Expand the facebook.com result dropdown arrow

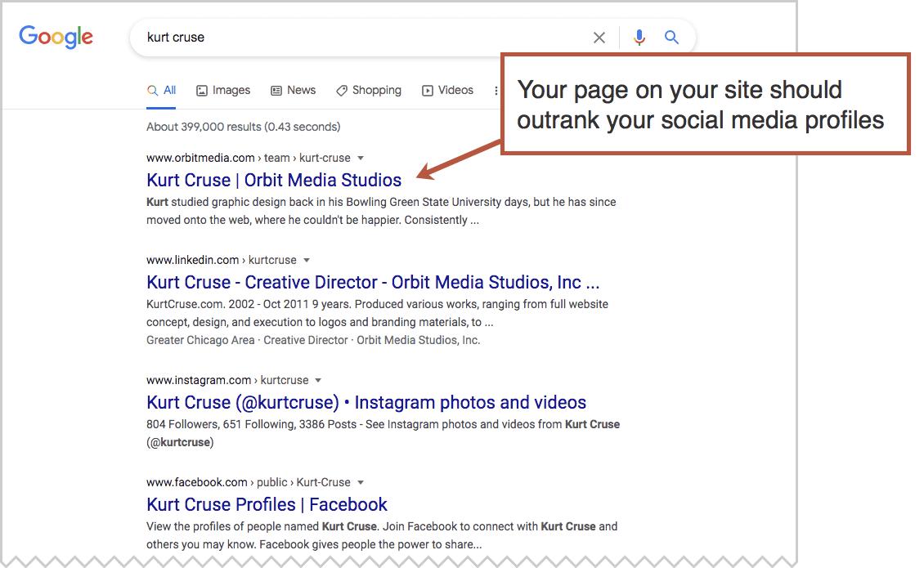[361, 482]
